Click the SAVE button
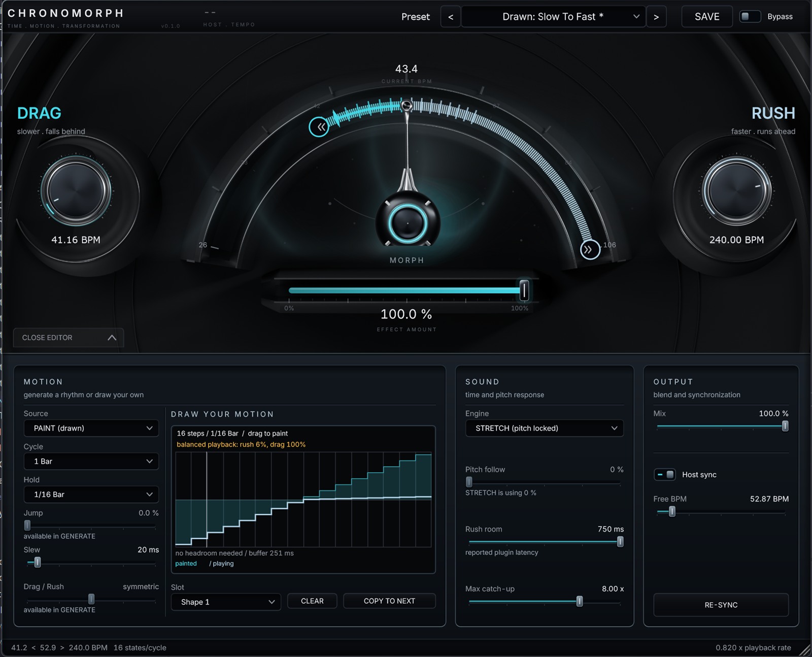This screenshot has width=812, height=657. pos(707,17)
